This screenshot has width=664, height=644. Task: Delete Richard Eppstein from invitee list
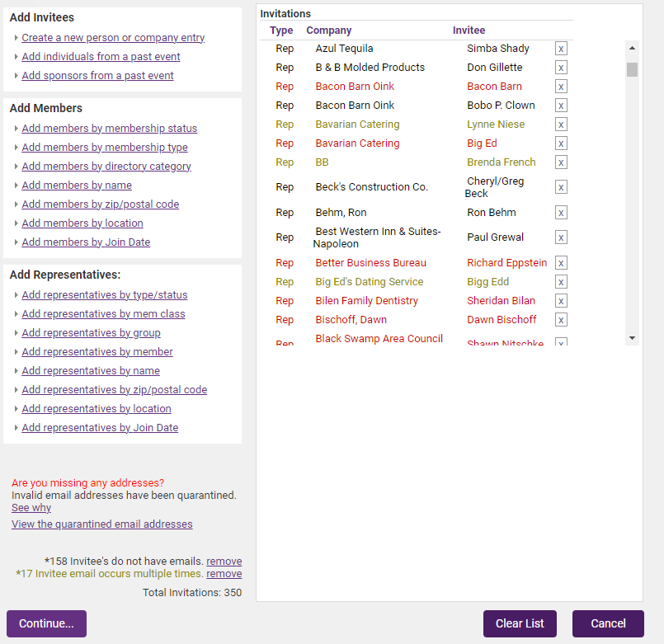[x=561, y=263]
